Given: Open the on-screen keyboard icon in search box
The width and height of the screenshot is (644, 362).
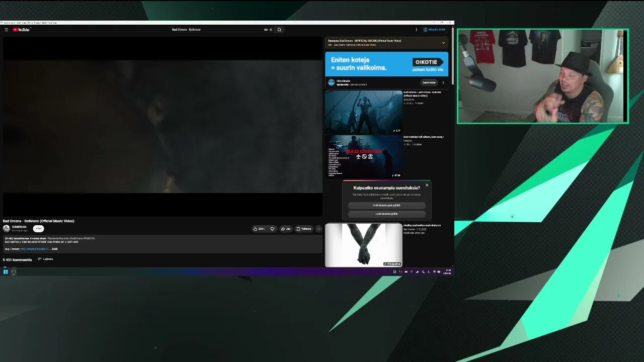Looking at the screenshot, I should tap(266, 30).
